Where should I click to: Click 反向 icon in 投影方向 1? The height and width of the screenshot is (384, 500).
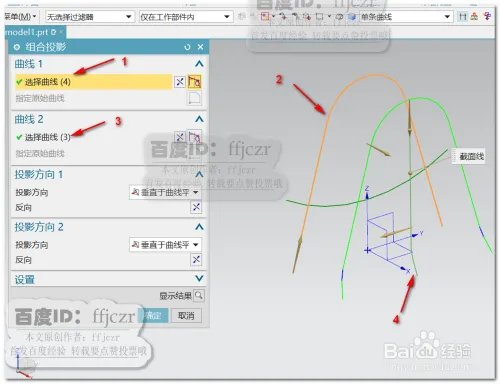tap(196, 207)
